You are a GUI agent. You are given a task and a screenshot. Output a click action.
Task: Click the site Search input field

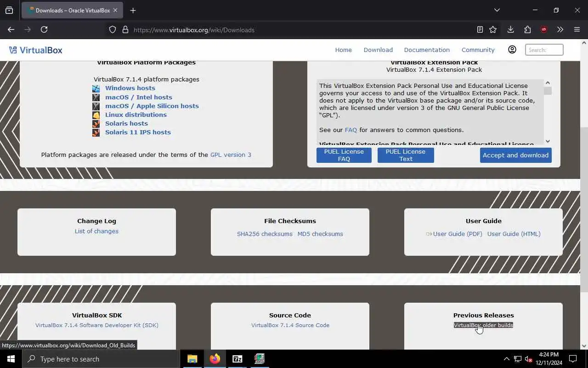tap(544, 50)
